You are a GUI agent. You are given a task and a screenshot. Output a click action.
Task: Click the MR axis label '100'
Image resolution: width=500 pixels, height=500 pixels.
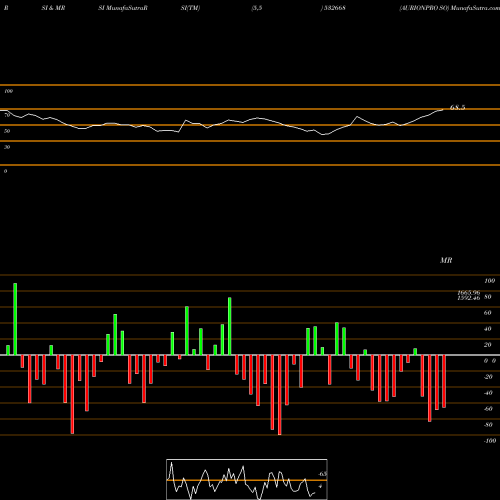pos(489,281)
